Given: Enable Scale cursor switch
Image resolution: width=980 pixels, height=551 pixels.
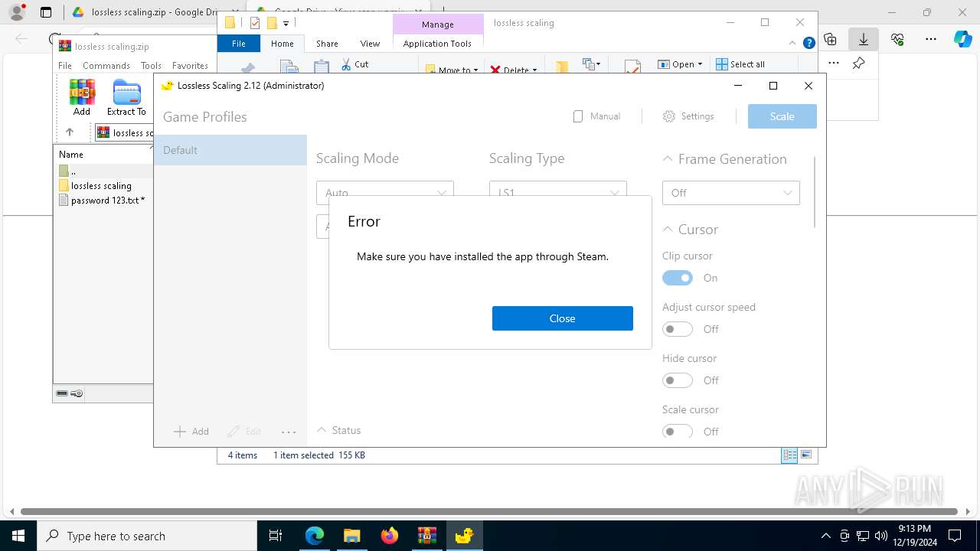Looking at the screenshot, I should point(678,432).
